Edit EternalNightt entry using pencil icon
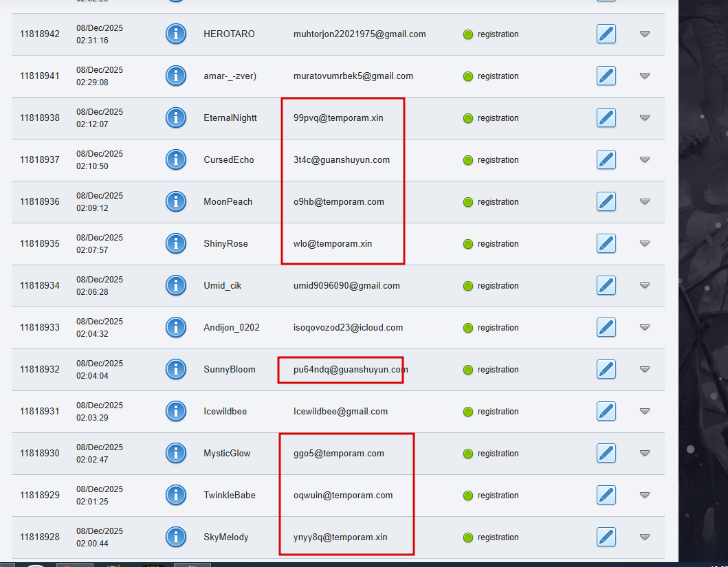The width and height of the screenshot is (728, 567). [x=606, y=118]
